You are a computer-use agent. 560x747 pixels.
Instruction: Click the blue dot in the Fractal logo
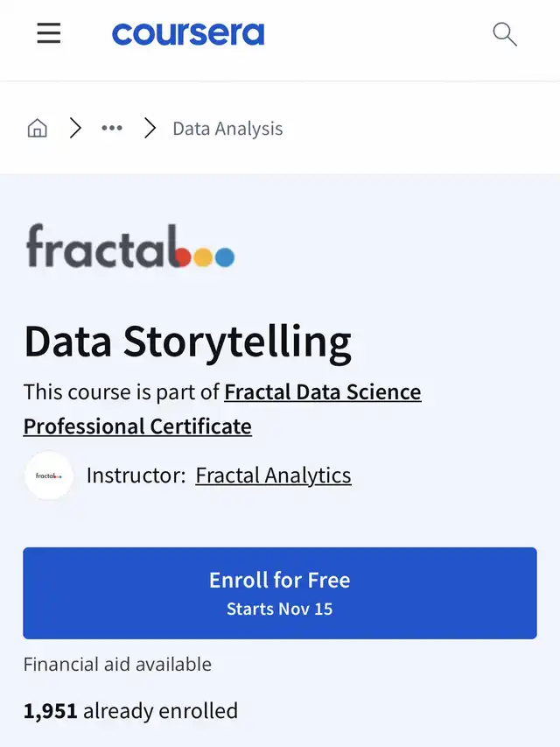pyautogui.click(x=225, y=257)
